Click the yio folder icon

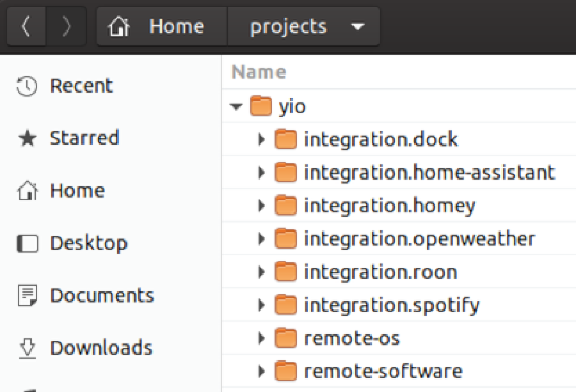click(260, 106)
